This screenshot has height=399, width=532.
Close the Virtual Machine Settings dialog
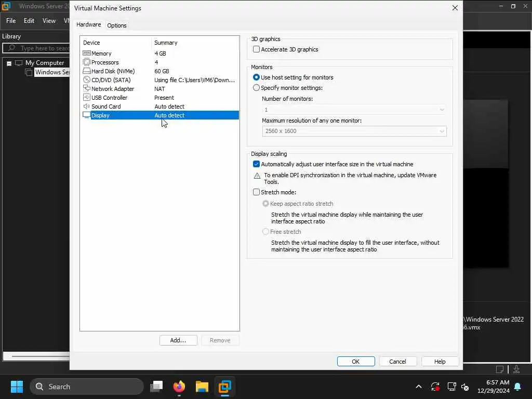pos(455,8)
